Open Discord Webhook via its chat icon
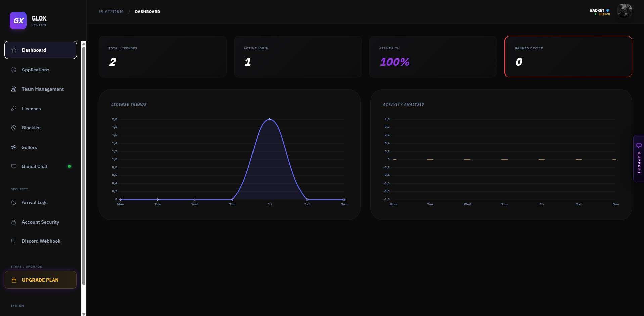644x316 pixels. click(14, 241)
